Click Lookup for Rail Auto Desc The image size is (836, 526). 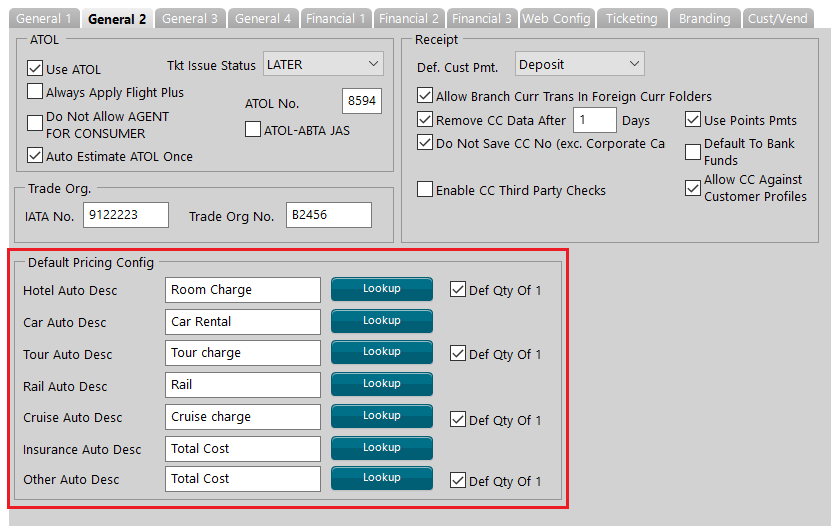(382, 384)
